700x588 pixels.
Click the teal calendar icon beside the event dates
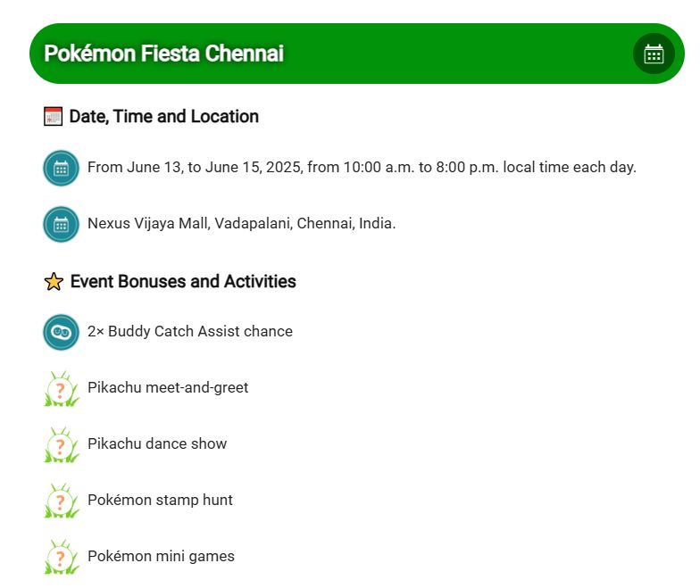click(x=61, y=168)
